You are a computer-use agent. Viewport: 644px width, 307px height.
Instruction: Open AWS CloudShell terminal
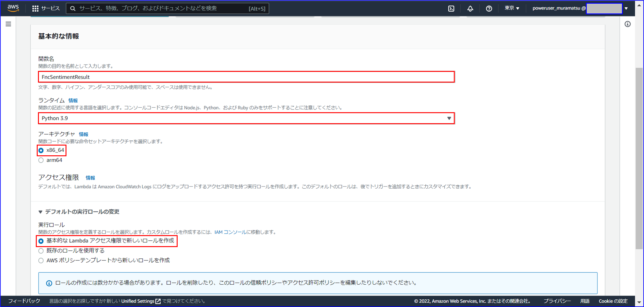pyautogui.click(x=451, y=8)
